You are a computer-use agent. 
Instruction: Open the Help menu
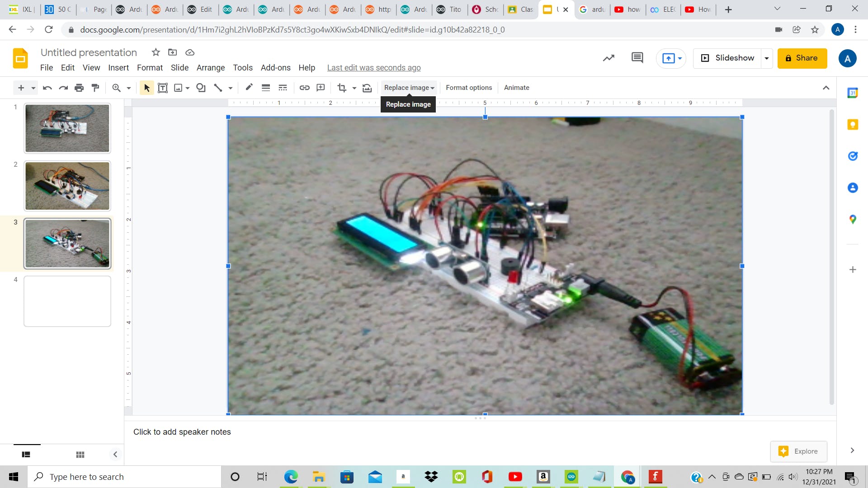[307, 68]
